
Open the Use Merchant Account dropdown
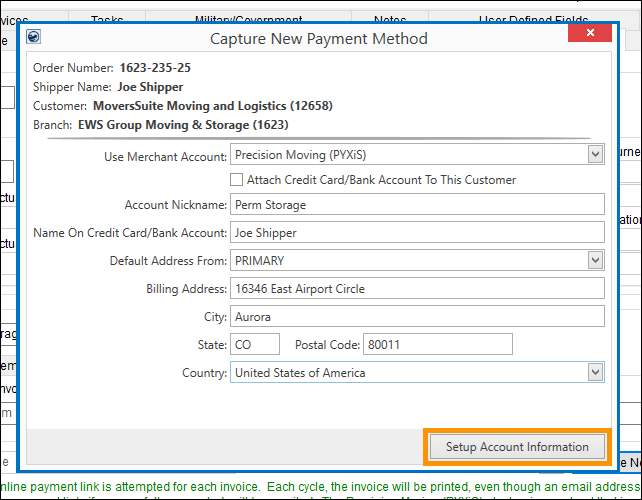(595, 155)
